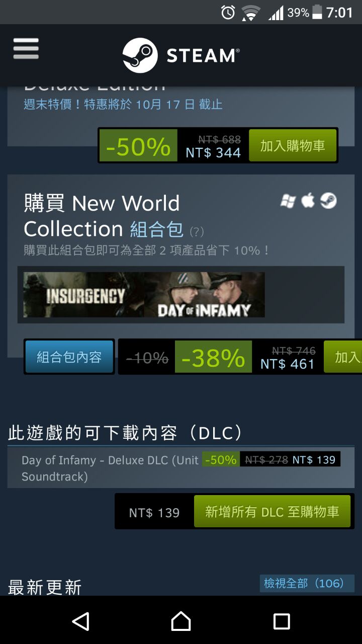Click the (?) bundle help tooltip

(197, 232)
